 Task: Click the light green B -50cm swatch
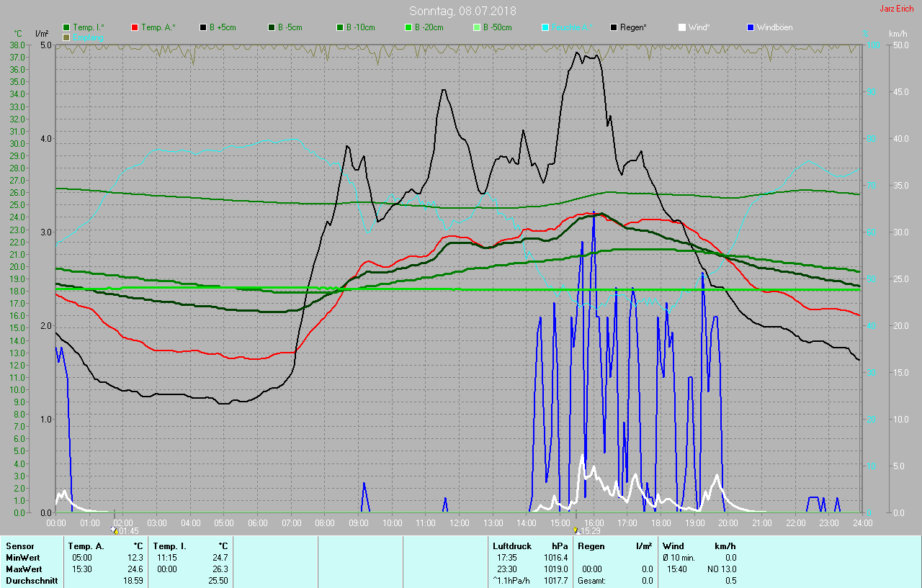476,27
